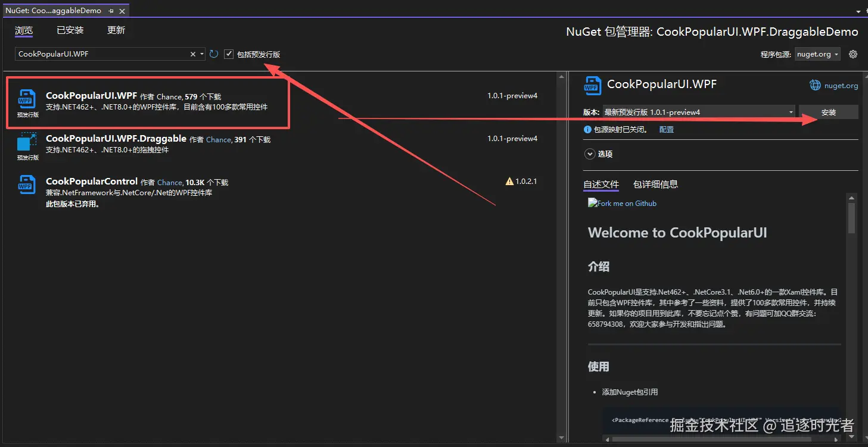Viewport: 868px width, 447px height.
Task: Clear the search box text
Action: click(193, 54)
